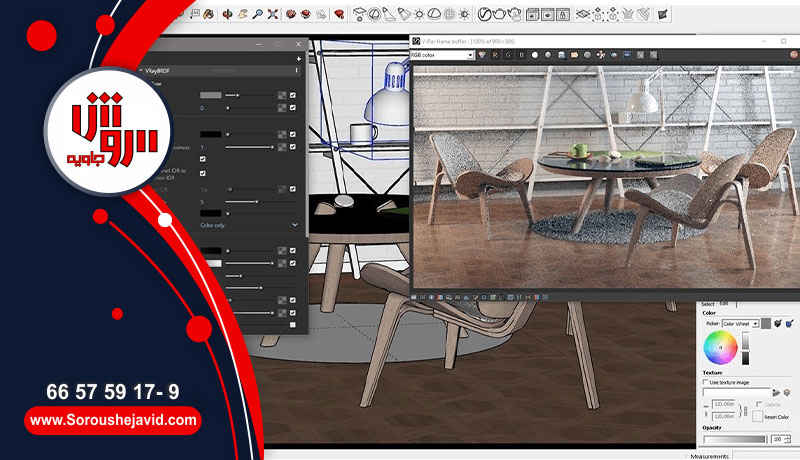Select the Zoom magnifier tool
This screenshot has height=460, width=800.
click(x=258, y=14)
